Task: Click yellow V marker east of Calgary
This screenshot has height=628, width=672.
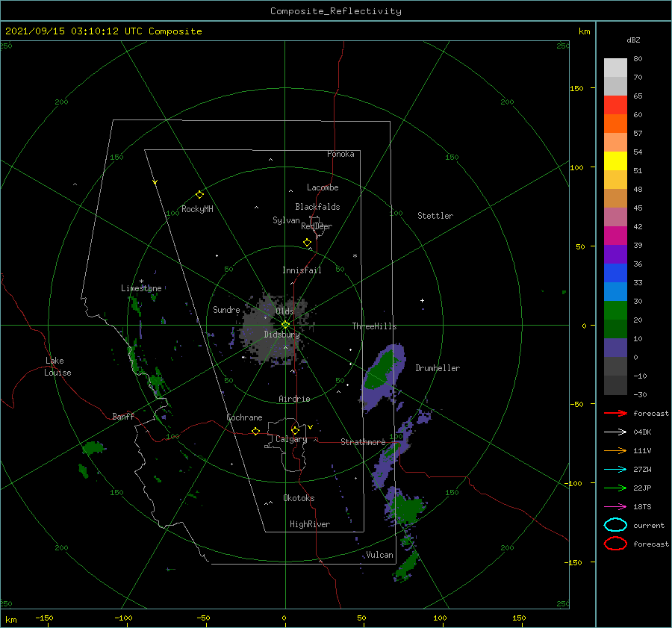Action: pyautogui.click(x=310, y=427)
